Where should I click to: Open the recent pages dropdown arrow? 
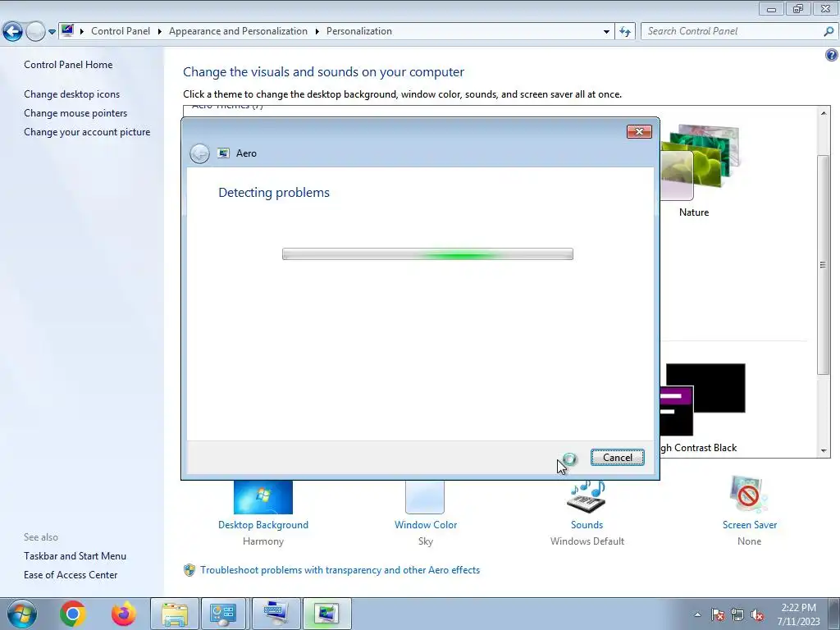[52, 32]
